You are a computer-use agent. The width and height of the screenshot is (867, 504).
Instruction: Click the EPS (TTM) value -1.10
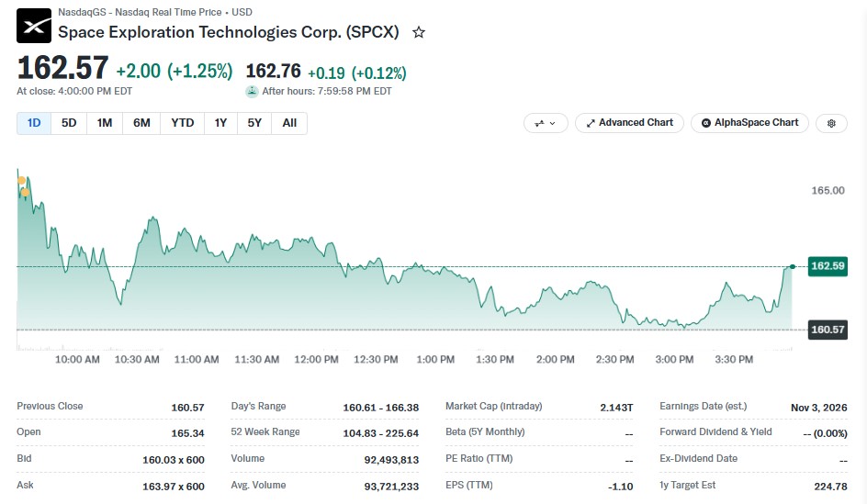tap(620, 487)
